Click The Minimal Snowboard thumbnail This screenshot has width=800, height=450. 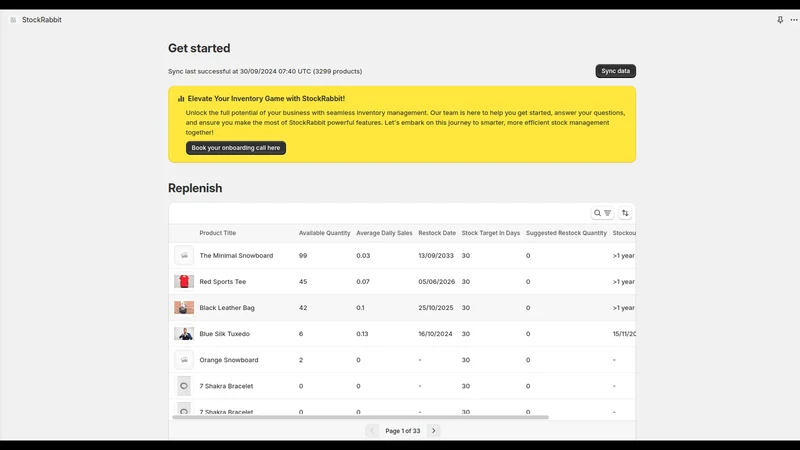point(184,256)
